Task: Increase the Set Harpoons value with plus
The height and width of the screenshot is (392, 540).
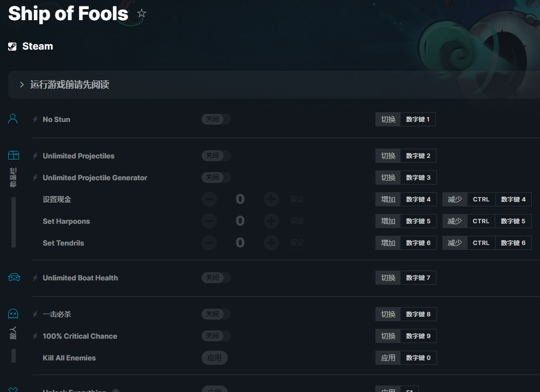Action: point(271,221)
